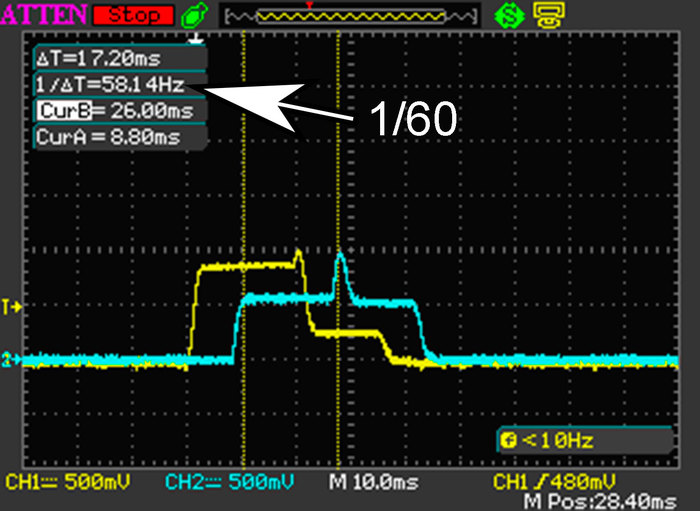
Task: Click the green probe icon
Action: pyautogui.click(x=194, y=15)
